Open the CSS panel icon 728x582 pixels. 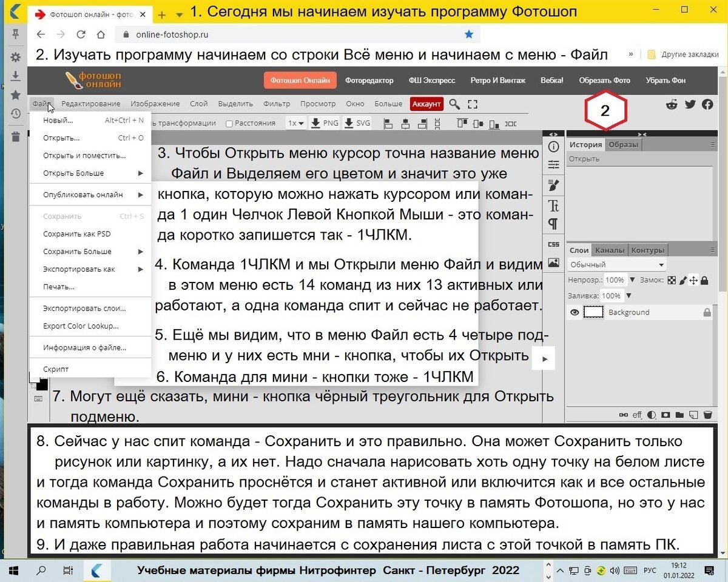point(553,244)
